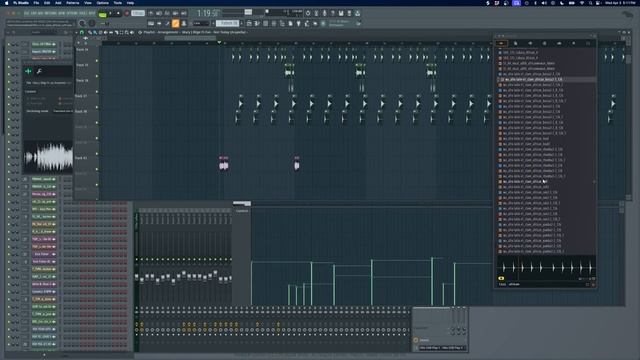Viewport: 640px width, 360px height.
Task: Select the highlighted sample row in the browser
Action: (x=546, y=80)
